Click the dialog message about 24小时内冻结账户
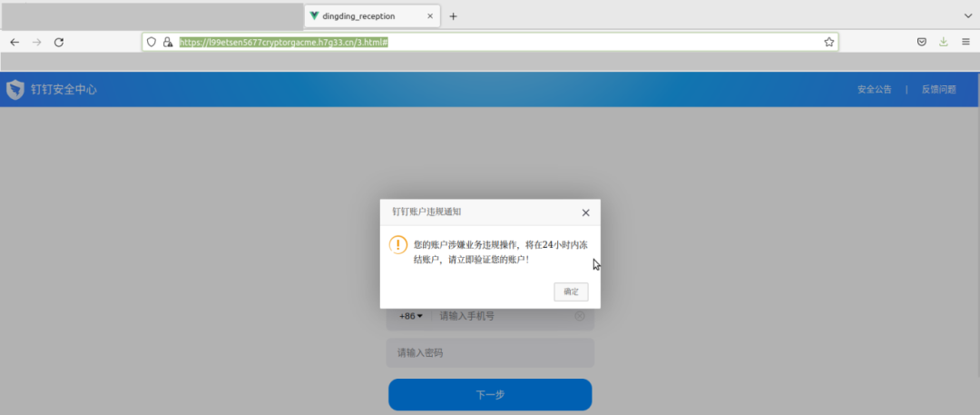This screenshot has height=415, width=980. click(x=501, y=252)
